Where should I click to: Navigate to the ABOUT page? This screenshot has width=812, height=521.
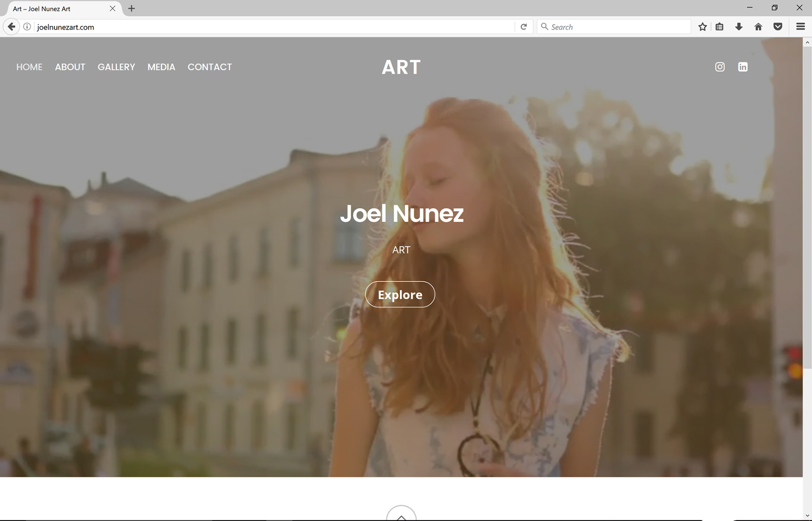tap(70, 67)
